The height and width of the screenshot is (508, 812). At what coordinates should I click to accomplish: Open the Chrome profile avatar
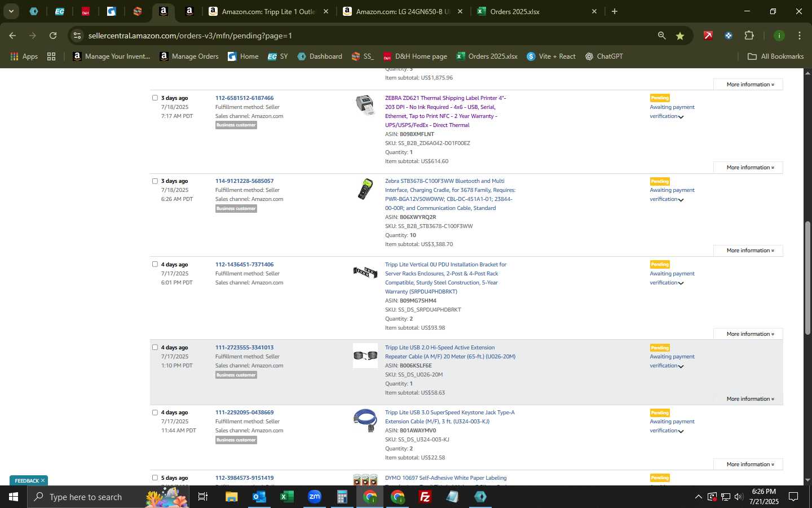[779, 36]
